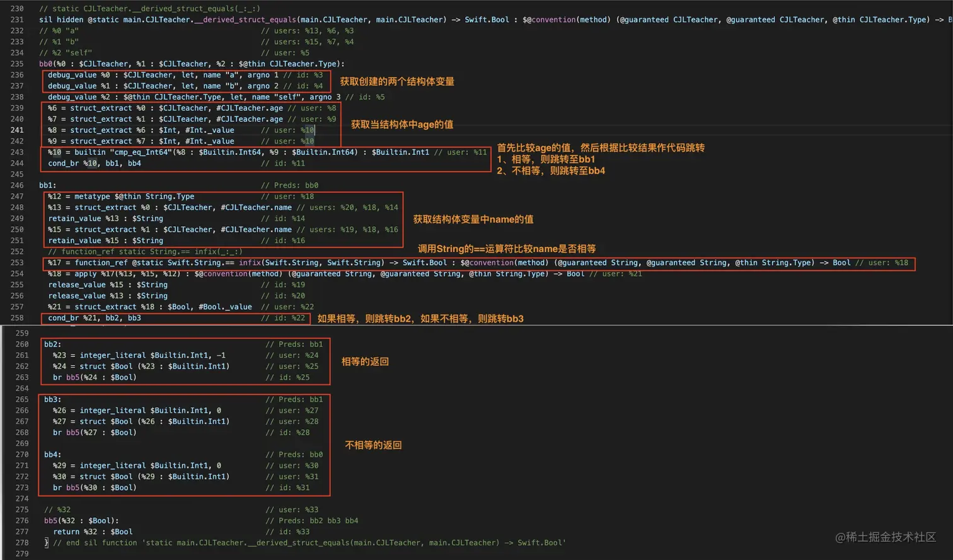This screenshot has width=953, height=560.
Task: Click '%17 = function_ref @static Swift.String.==' line
Action: (478, 263)
